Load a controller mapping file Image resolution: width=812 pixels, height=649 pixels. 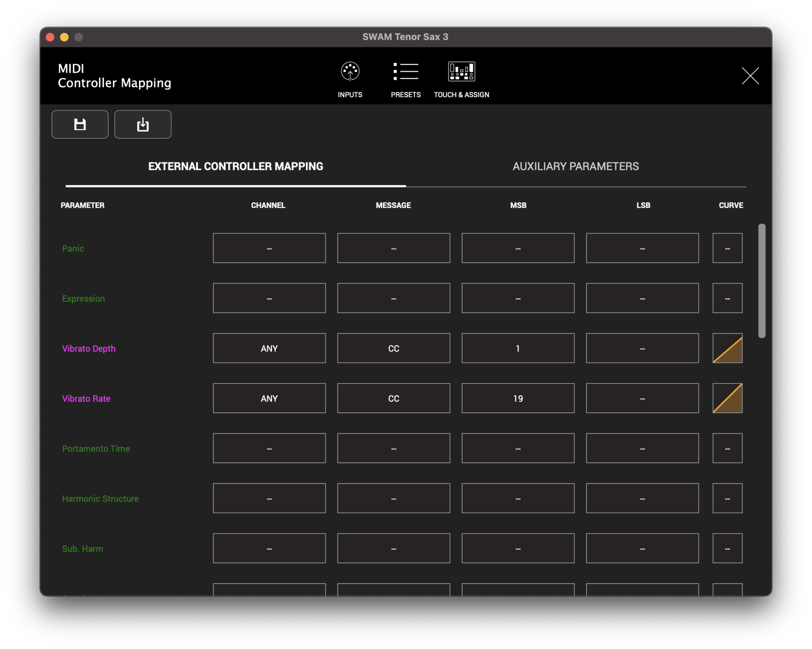142,124
